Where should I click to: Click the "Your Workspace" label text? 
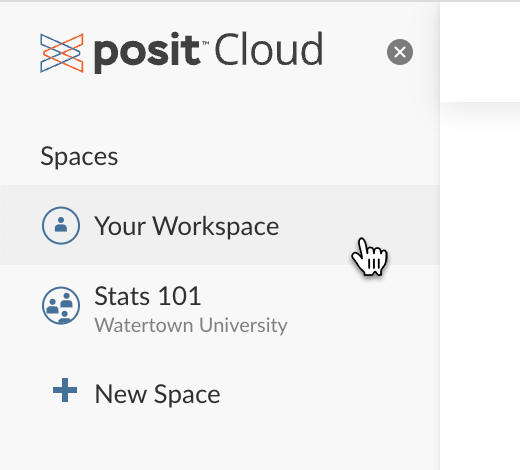[187, 226]
